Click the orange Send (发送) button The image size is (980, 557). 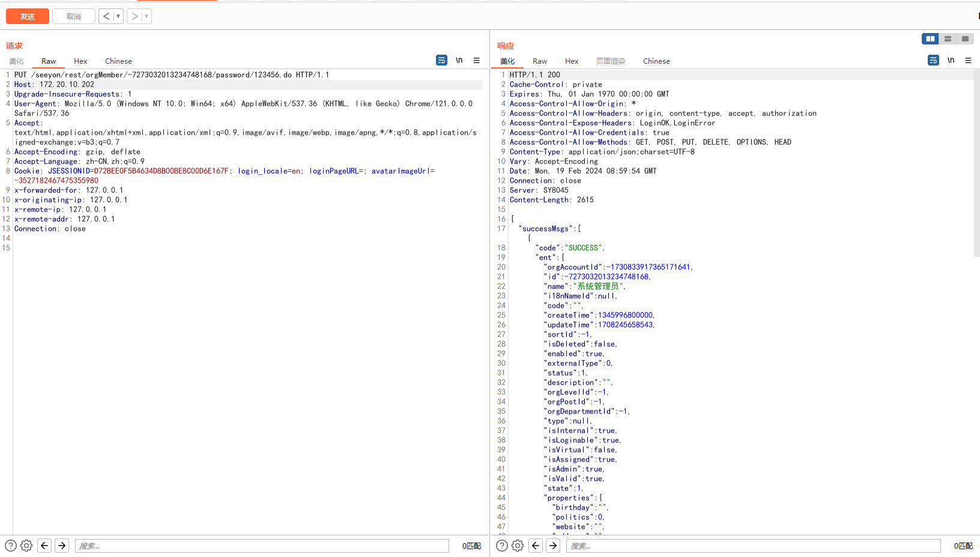point(28,16)
